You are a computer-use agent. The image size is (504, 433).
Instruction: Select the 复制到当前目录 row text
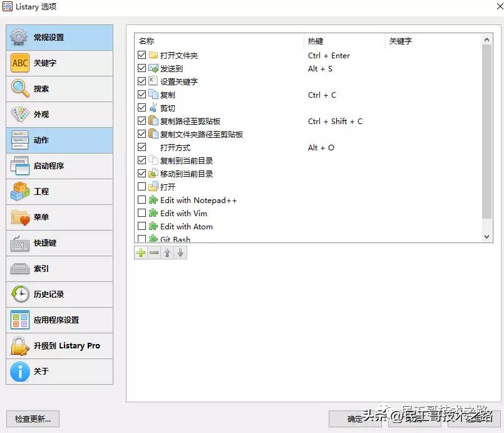(x=187, y=160)
